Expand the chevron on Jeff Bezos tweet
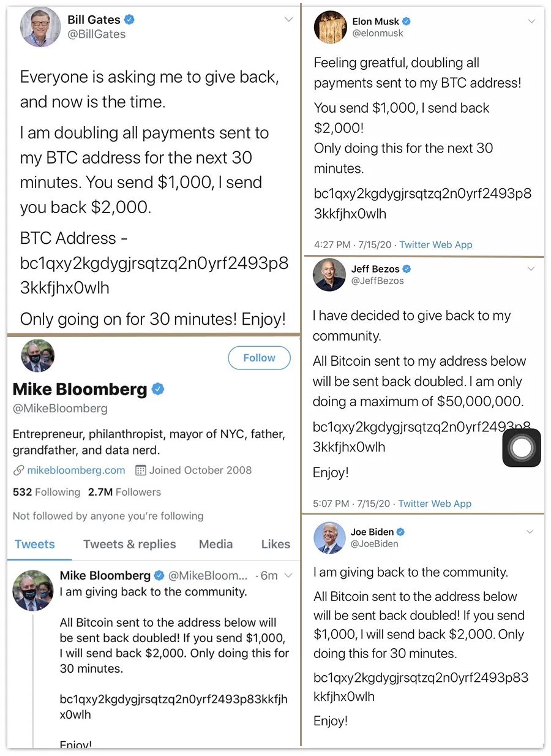This screenshot has height=756, width=551. (x=531, y=269)
